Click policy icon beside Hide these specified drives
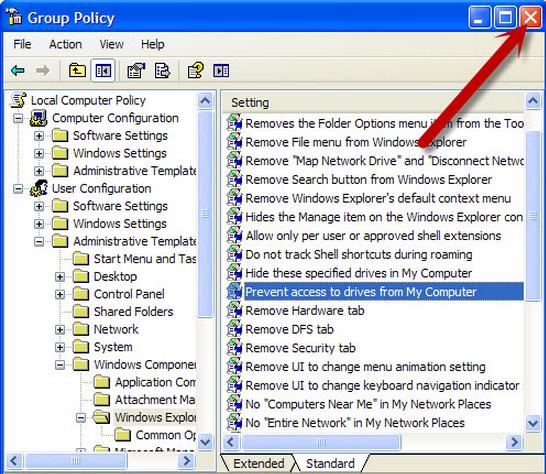The width and height of the screenshot is (546, 474). [x=235, y=273]
